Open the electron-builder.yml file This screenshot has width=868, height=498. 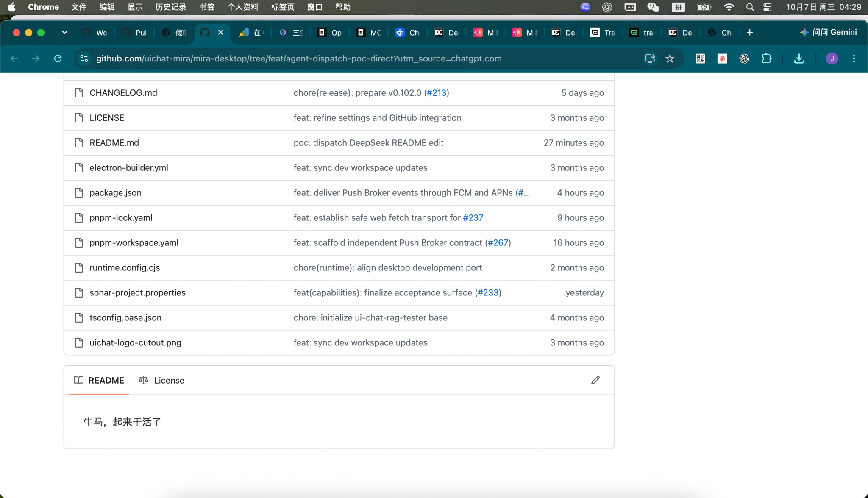pos(129,168)
